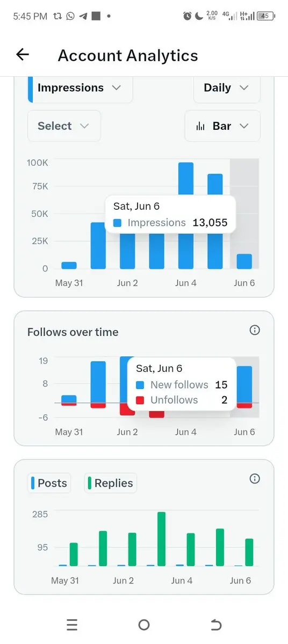Viewport: 288px width, 644px height.
Task: Tap the bar chart icon beside Bar
Action: [200, 126]
